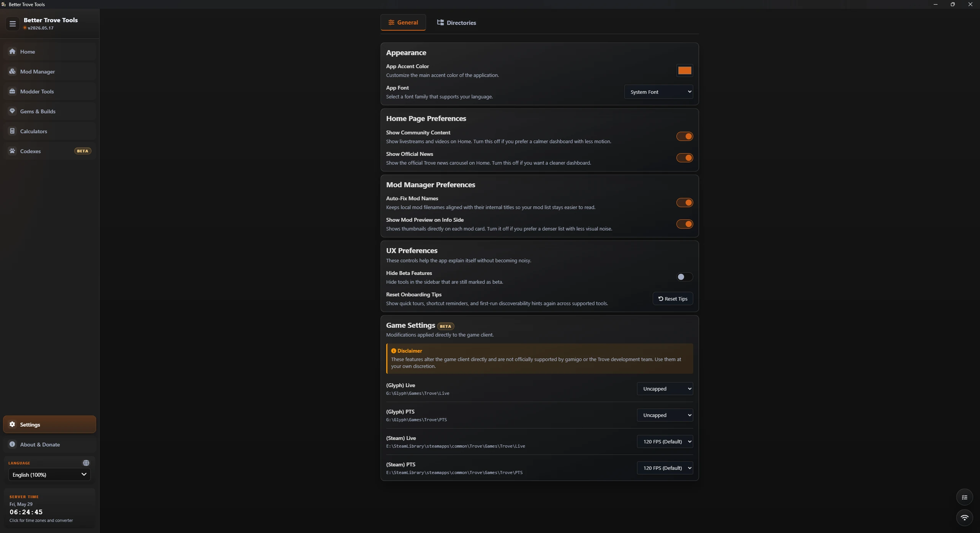980x533 pixels.
Task: Open Codexes from the sidebar
Action: pos(49,151)
